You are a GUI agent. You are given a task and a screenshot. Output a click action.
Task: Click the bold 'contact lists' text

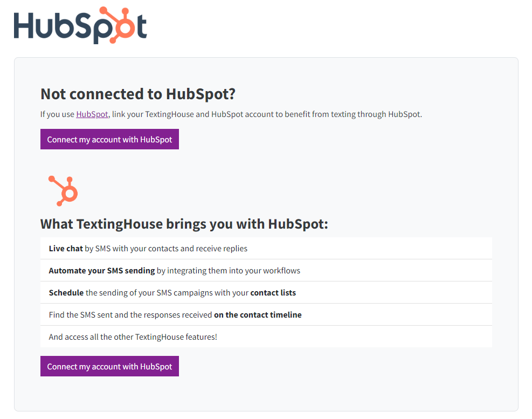(x=273, y=293)
